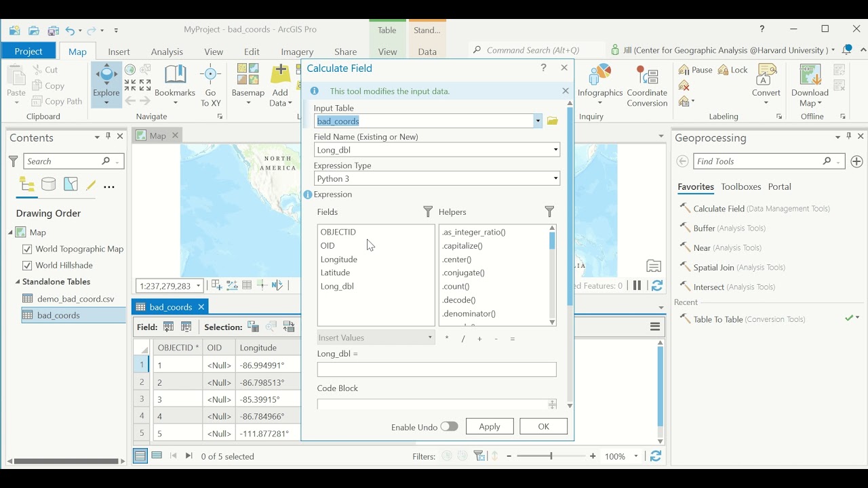868x488 pixels.
Task: Launch the Coordinate Conversion tool
Action: (647, 85)
